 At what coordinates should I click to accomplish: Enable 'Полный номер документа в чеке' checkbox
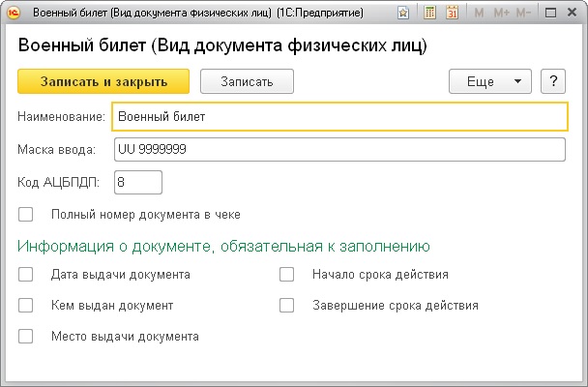tap(26, 214)
